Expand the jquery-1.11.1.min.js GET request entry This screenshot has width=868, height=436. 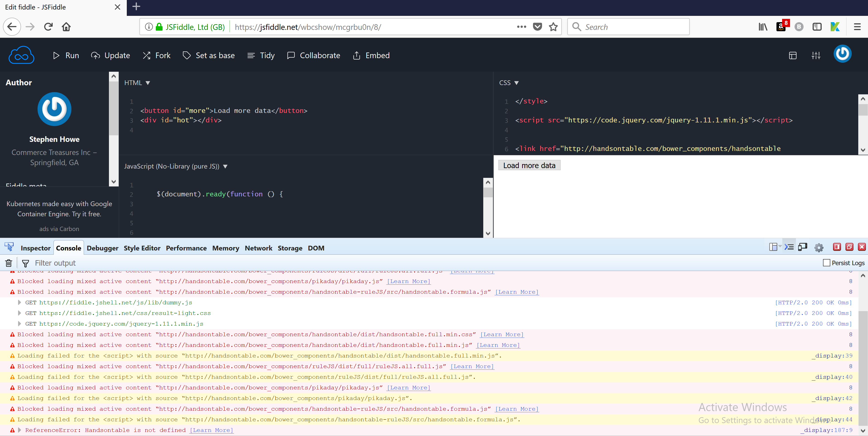click(19, 324)
